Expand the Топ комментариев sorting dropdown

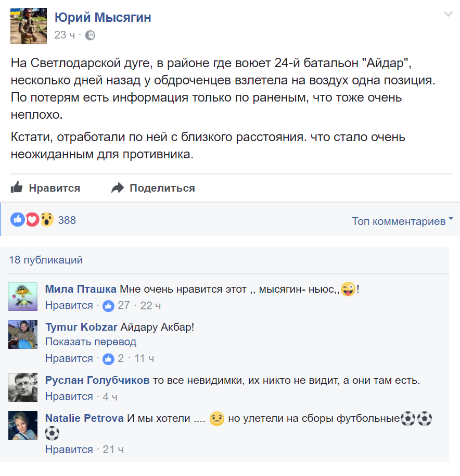coord(402,221)
